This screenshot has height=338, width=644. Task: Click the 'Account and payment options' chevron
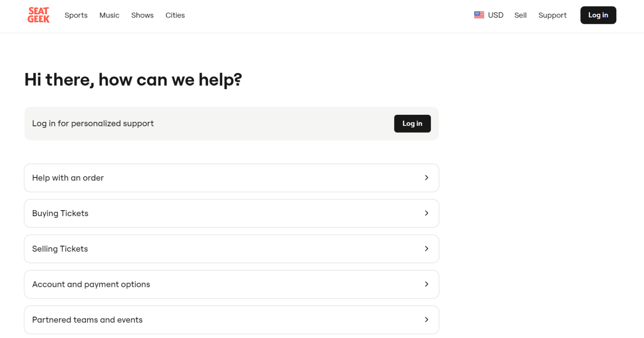[x=426, y=284]
